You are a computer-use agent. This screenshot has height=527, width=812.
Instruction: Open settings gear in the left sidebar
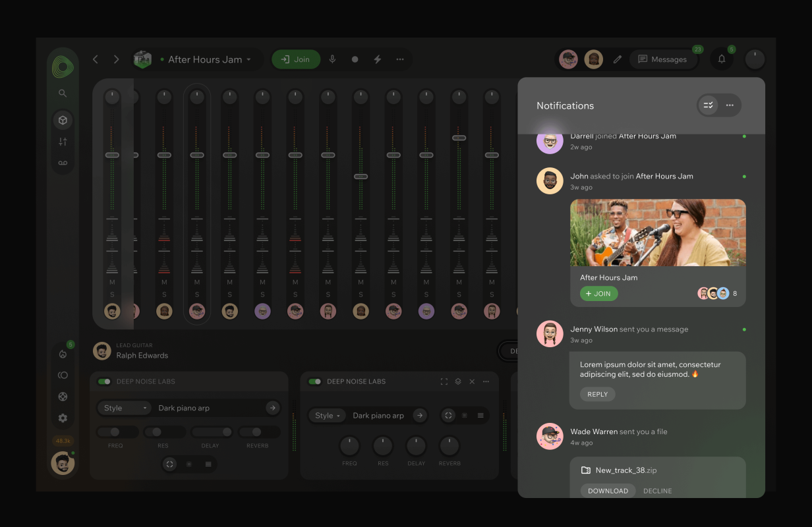63,418
